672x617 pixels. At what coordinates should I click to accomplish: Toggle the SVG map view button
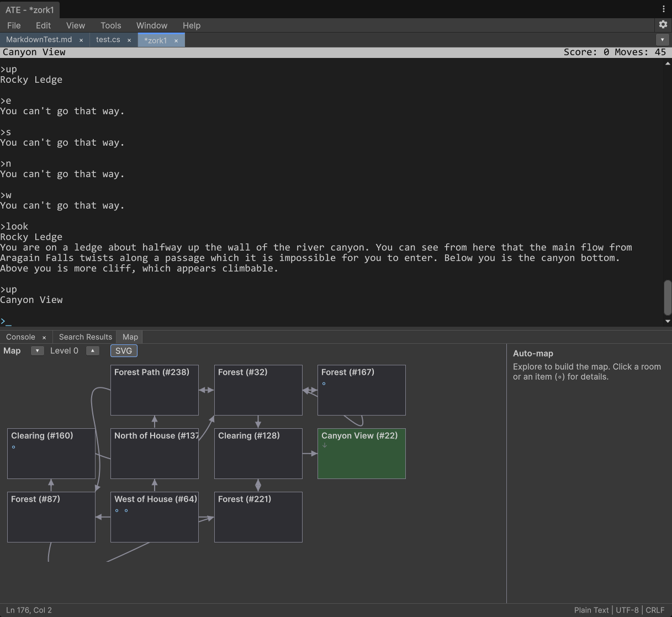click(x=124, y=350)
